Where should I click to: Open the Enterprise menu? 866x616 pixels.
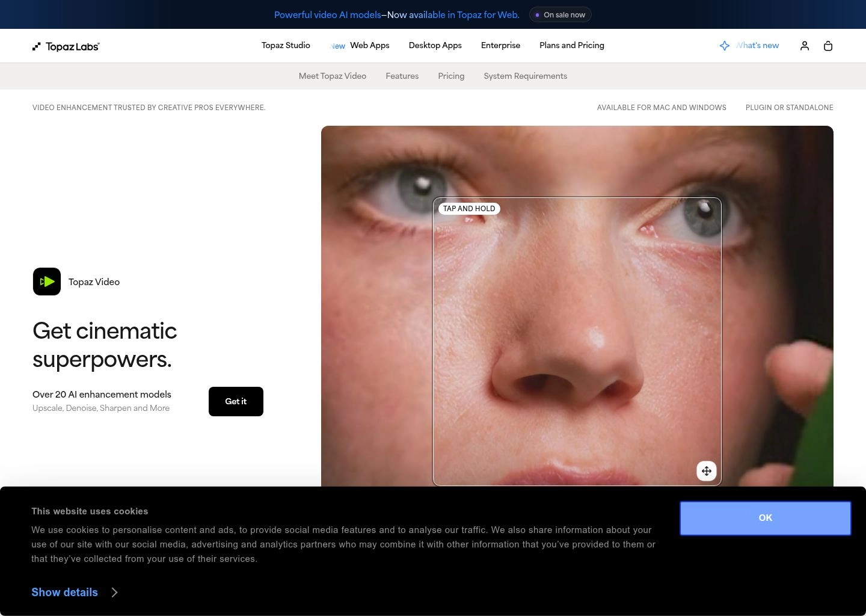click(500, 46)
